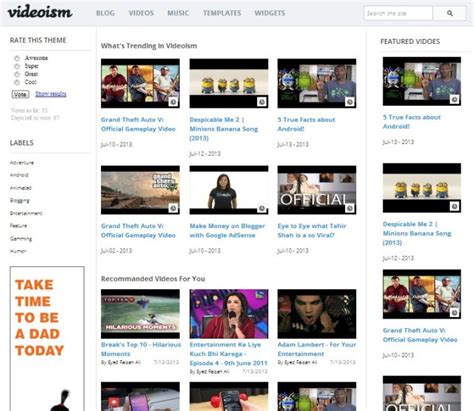Click clock icon on Make Money on Blogger thumbnail
Screen dimensions: 474x411
point(262,208)
